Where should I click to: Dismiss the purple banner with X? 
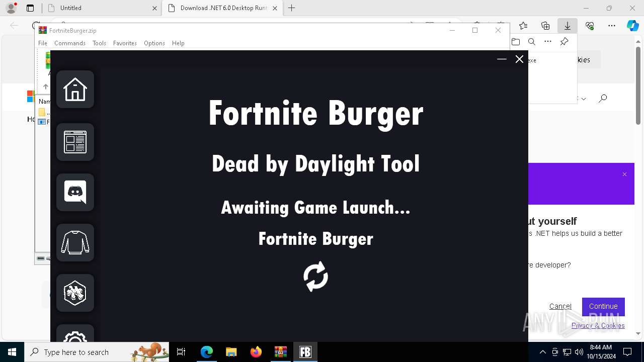click(x=624, y=174)
